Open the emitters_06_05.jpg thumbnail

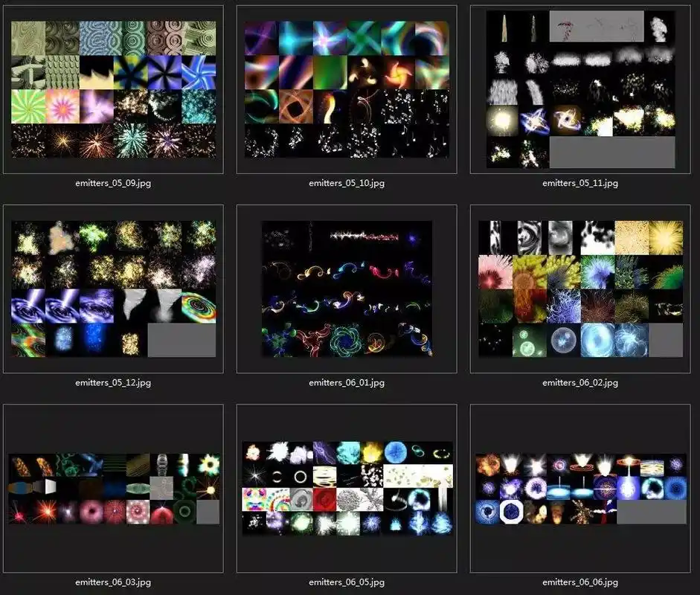click(x=347, y=489)
